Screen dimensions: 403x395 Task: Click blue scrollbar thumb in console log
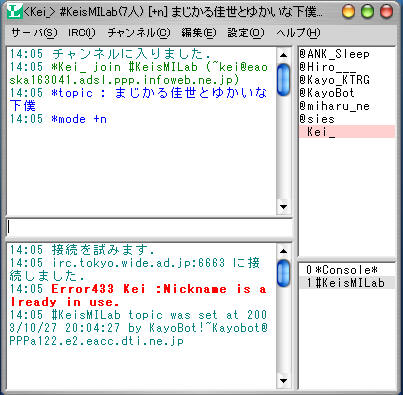point(284,272)
